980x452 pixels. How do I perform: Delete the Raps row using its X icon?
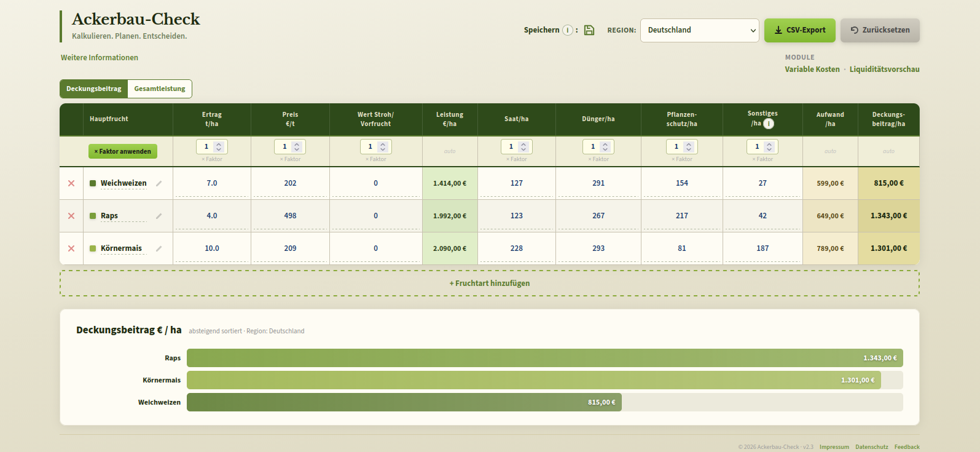pos(71,216)
